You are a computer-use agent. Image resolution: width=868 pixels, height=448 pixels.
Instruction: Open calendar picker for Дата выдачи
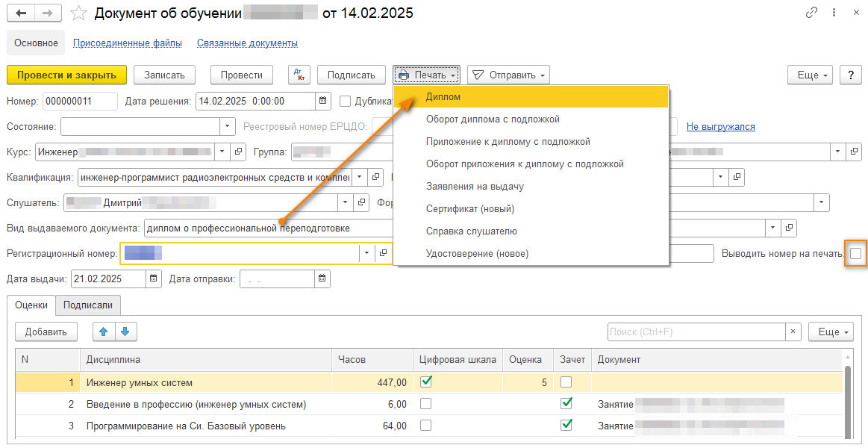pos(154,279)
